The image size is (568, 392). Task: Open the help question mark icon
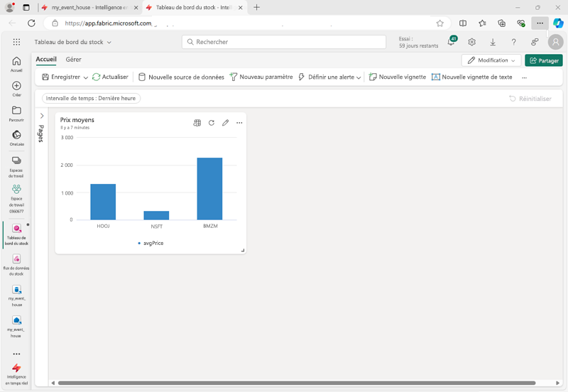[513, 42]
